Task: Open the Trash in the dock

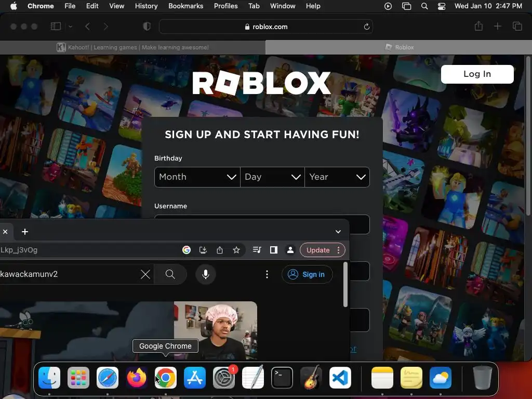Action: coord(483,377)
